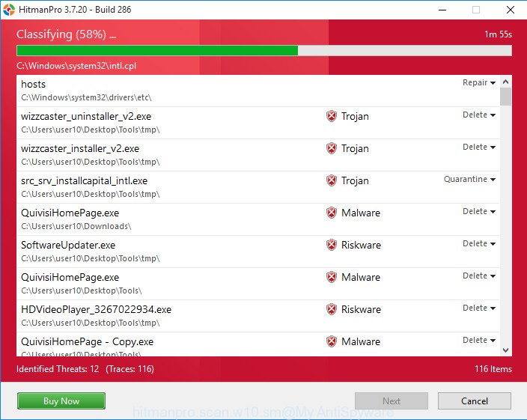The height and width of the screenshot is (420, 527).
Task: Click the Buy Now button
Action: click(x=61, y=401)
